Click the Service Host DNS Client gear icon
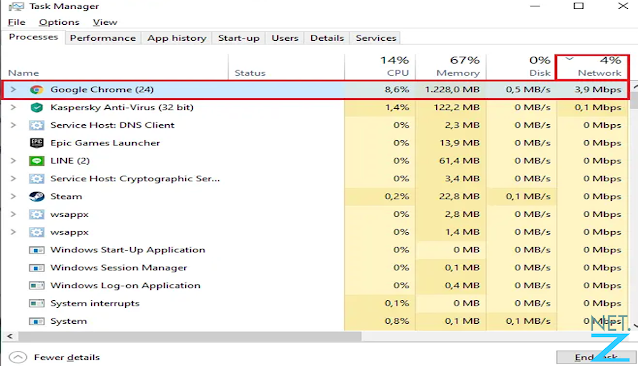 pyautogui.click(x=37, y=125)
